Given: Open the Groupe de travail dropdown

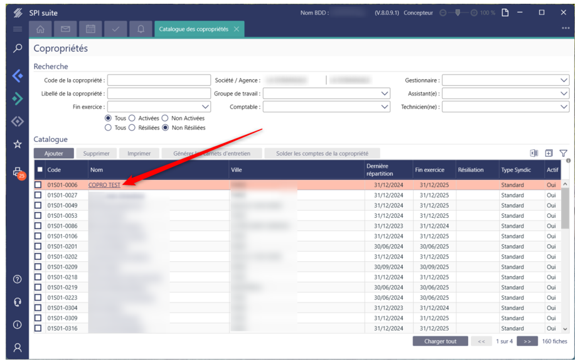Looking at the screenshot, I should [326, 94].
